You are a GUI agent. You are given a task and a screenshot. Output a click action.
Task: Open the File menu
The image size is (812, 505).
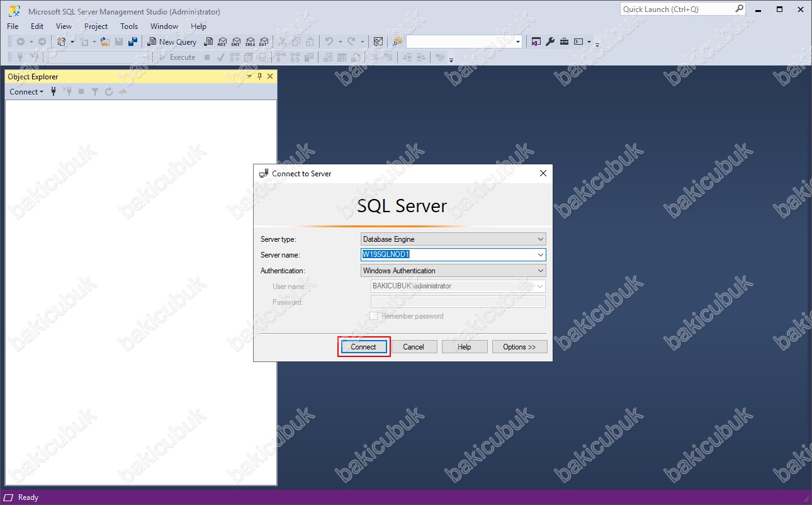tap(13, 26)
